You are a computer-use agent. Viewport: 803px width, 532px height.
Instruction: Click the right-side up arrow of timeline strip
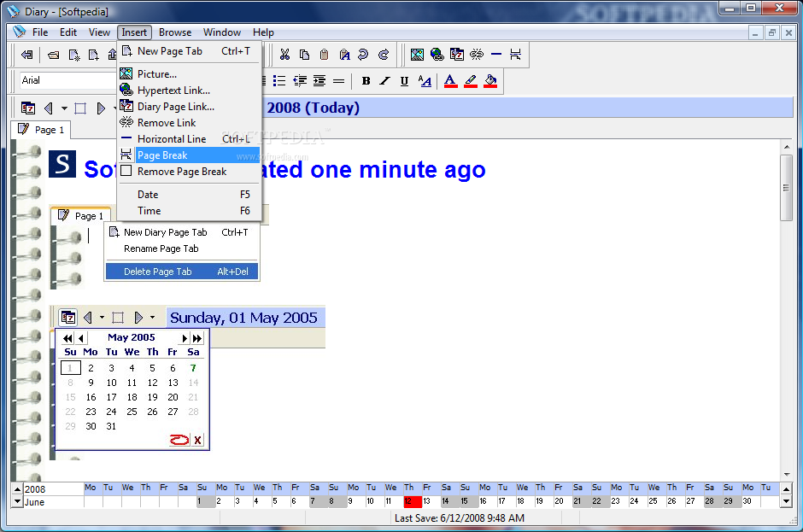pos(786,489)
